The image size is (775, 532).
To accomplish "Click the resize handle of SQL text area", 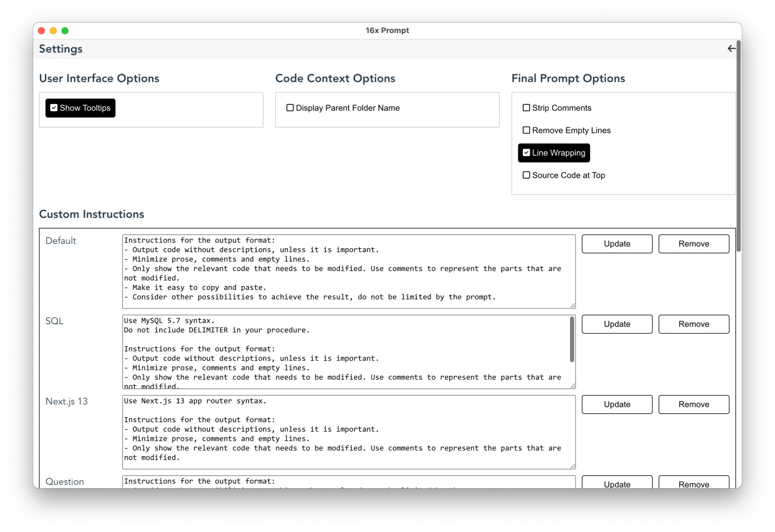I will 573,386.
